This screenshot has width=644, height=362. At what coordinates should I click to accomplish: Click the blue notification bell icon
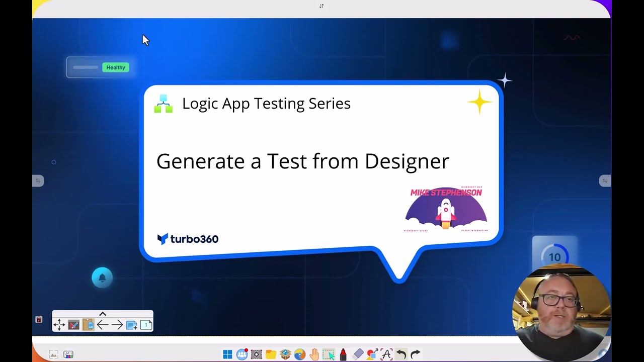click(102, 278)
